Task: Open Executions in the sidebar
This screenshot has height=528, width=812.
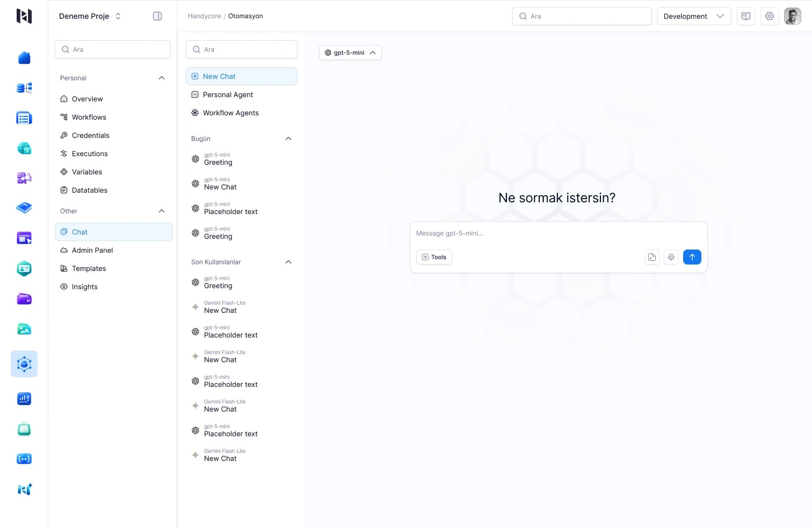Action: tap(114, 153)
